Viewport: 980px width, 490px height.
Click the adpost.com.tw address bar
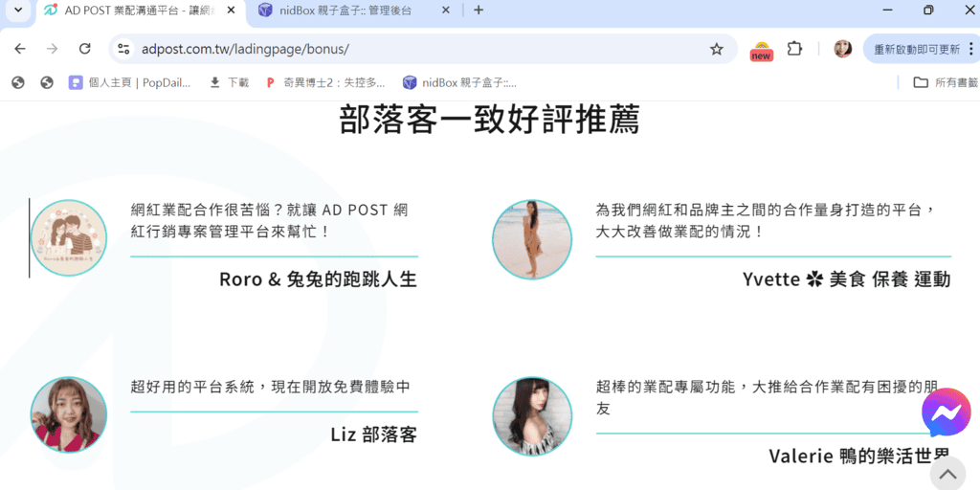[422, 50]
